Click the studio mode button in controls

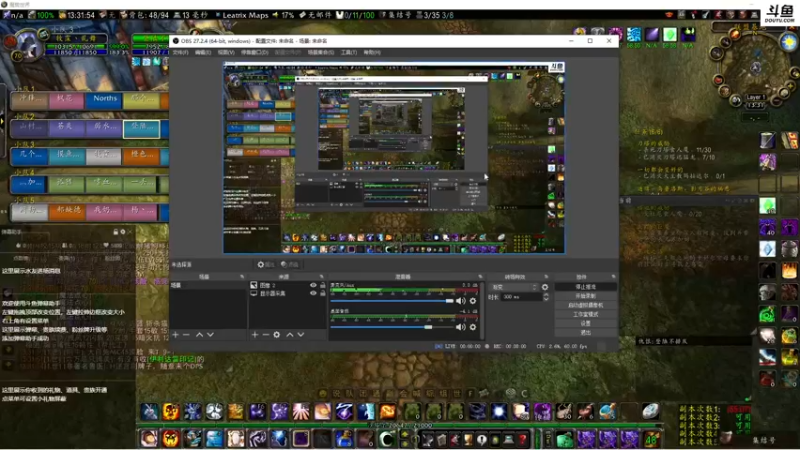click(585, 314)
